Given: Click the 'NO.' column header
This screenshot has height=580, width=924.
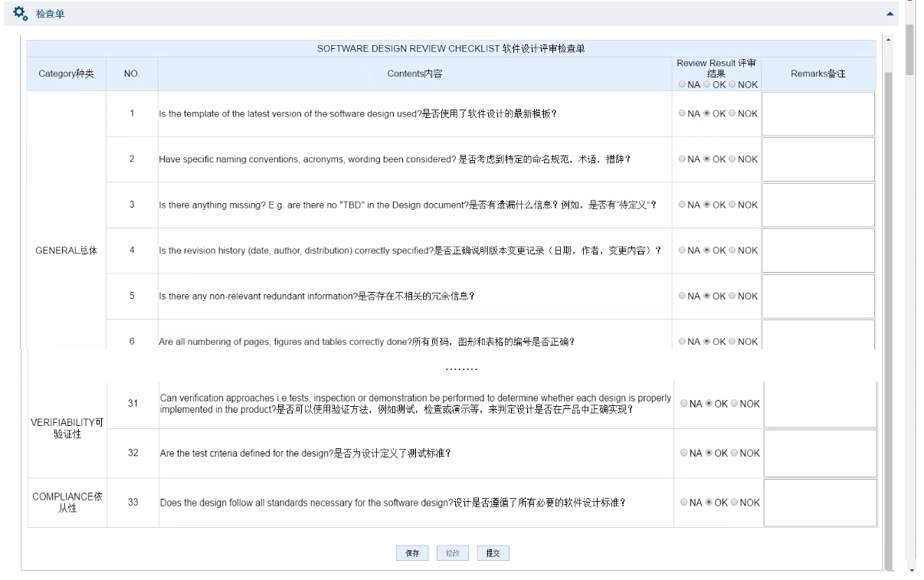Looking at the screenshot, I should (132, 74).
